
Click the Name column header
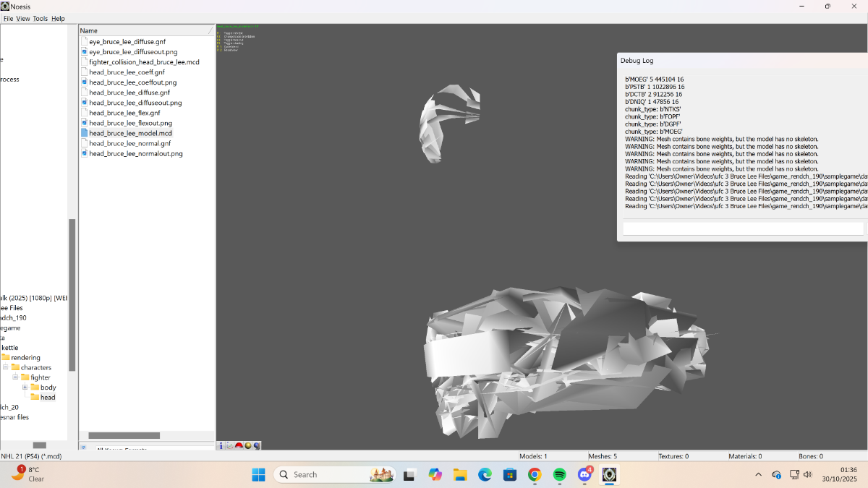(x=145, y=30)
